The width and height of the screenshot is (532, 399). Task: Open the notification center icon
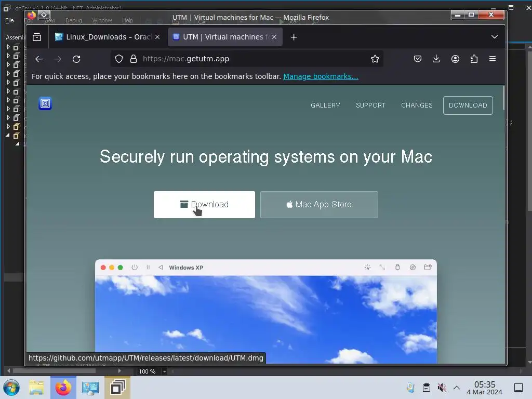point(518,388)
